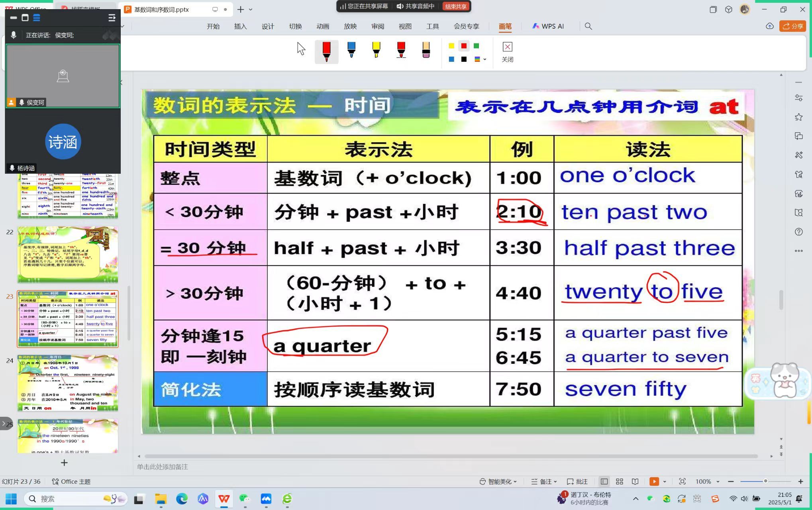Open reading view book icon
The height and width of the screenshot is (510, 812).
pyautogui.click(x=635, y=481)
